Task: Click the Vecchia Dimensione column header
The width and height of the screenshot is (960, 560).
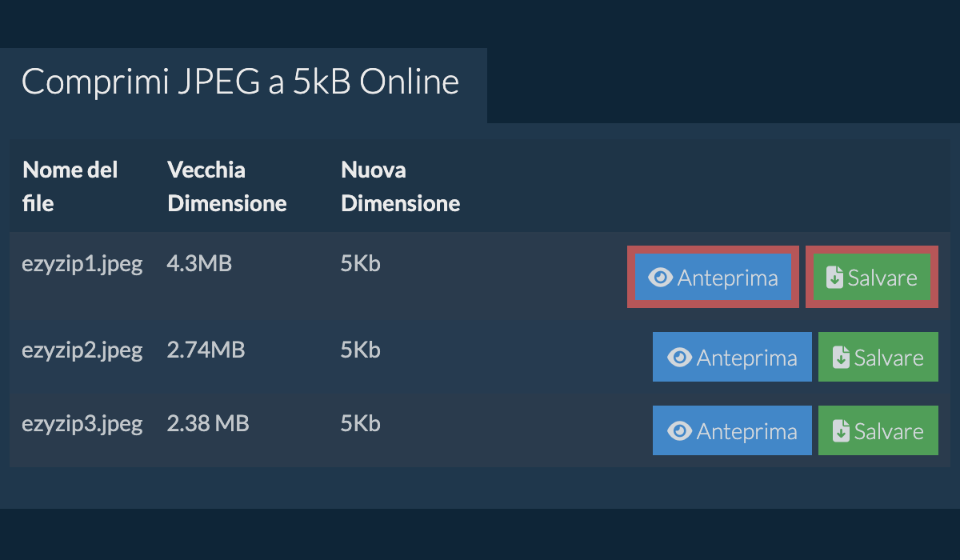Action: click(x=227, y=186)
